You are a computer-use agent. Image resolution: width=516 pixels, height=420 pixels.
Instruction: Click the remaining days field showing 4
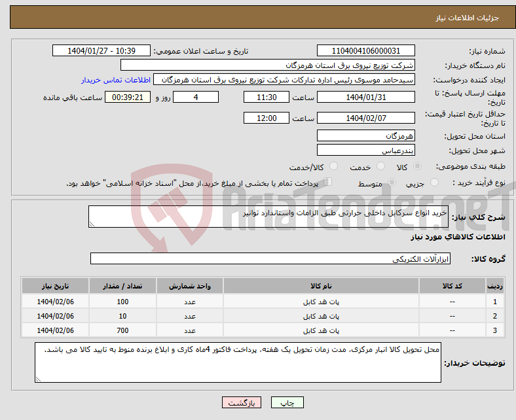pyautogui.click(x=196, y=97)
